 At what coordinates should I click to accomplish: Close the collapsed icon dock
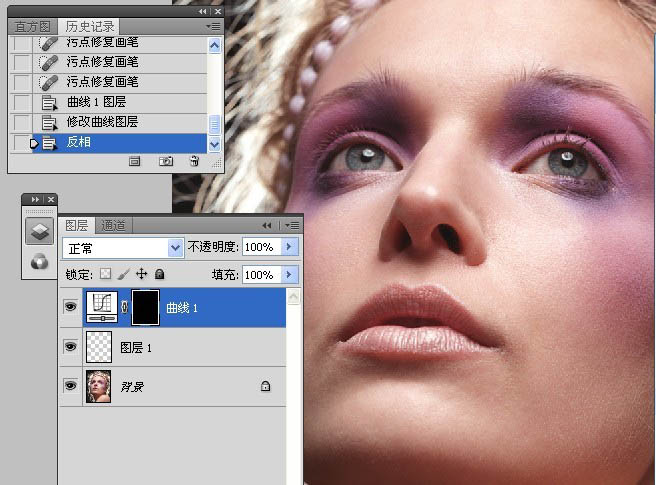tap(51, 200)
